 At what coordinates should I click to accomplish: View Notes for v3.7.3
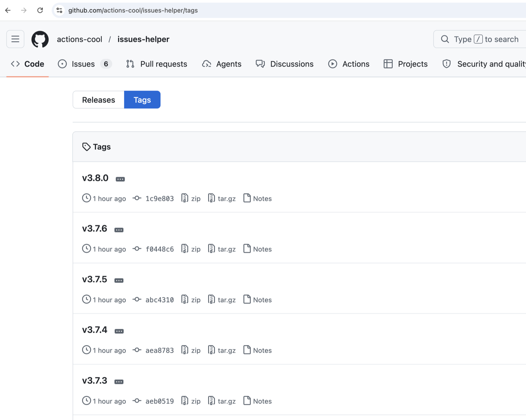click(257, 401)
